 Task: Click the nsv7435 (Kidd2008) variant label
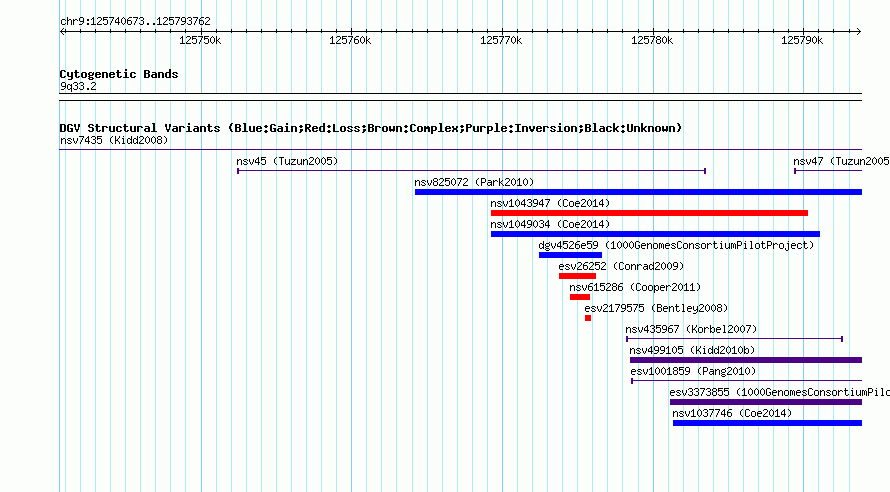click(114, 140)
